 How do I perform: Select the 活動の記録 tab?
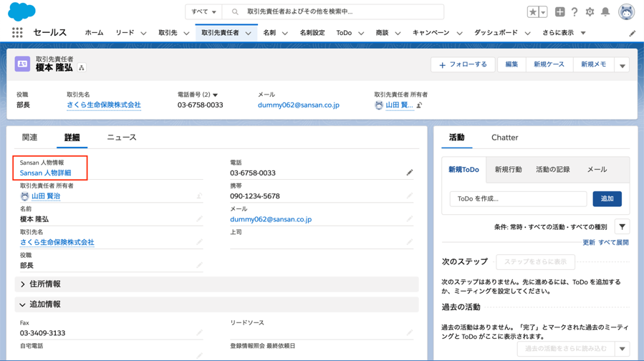[x=553, y=170]
